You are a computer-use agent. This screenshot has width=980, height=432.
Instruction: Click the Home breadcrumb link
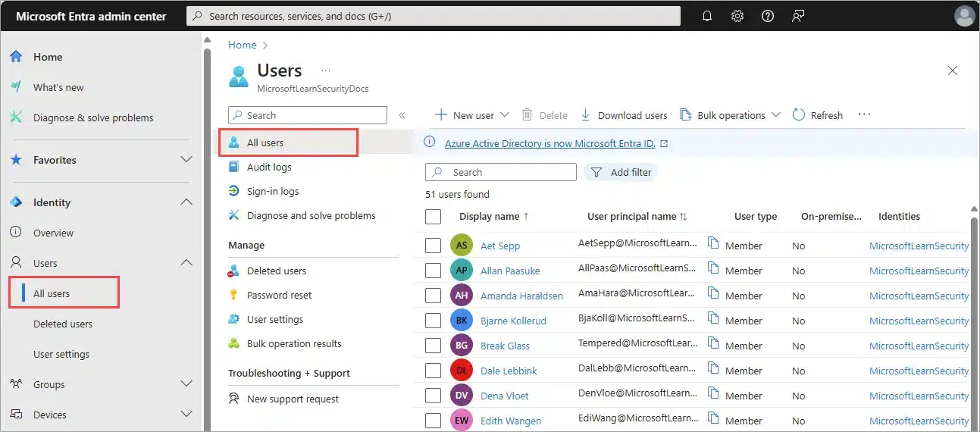243,45
